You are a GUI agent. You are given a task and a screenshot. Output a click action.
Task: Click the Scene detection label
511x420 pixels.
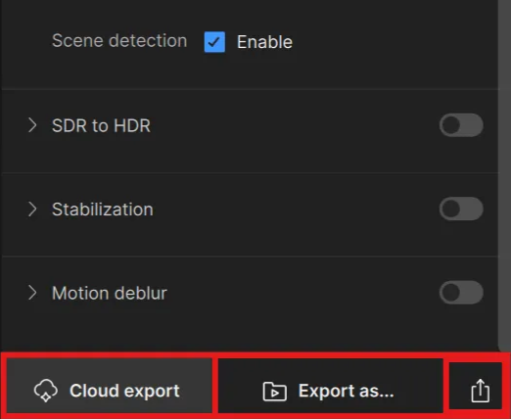click(x=119, y=41)
